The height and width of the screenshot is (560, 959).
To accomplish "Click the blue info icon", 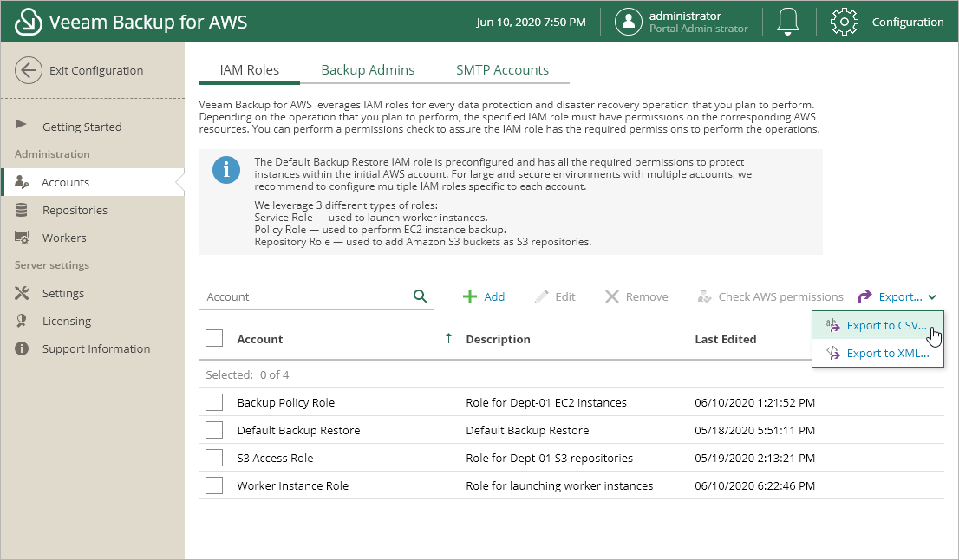I will click(x=226, y=170).
